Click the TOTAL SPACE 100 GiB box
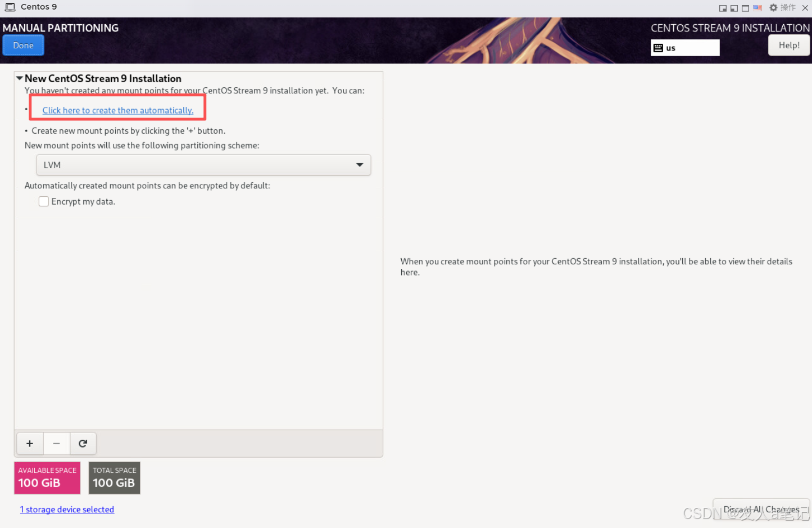 pos(114,478)
